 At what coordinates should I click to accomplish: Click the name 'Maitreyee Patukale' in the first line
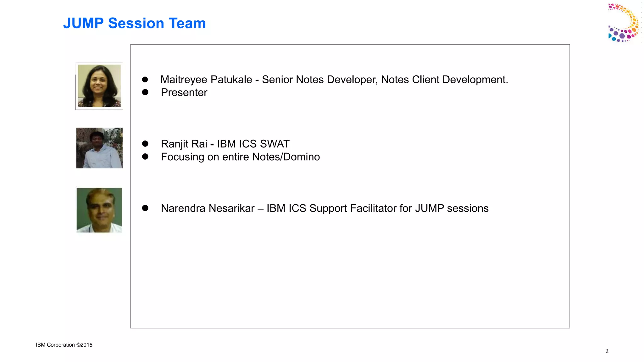[x=206, y=80]
